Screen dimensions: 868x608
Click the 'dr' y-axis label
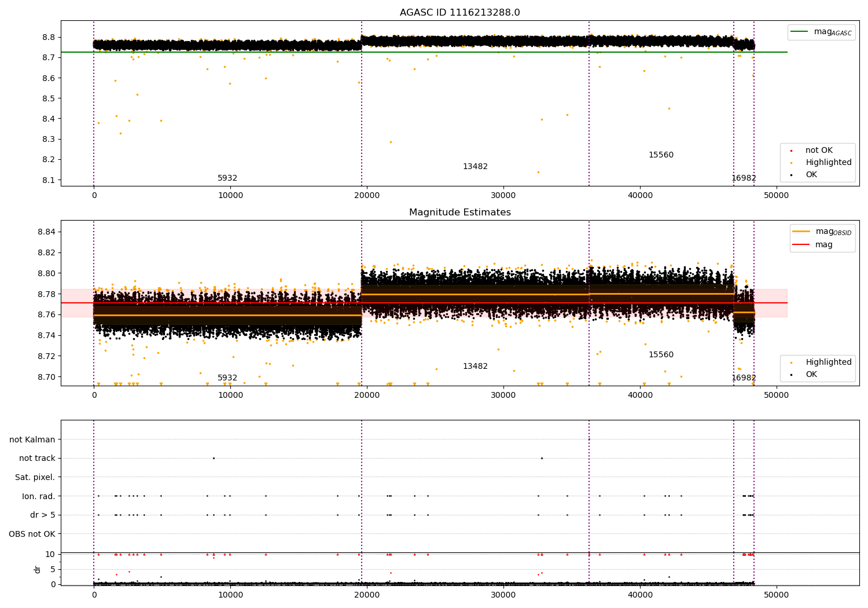[38, 569]
